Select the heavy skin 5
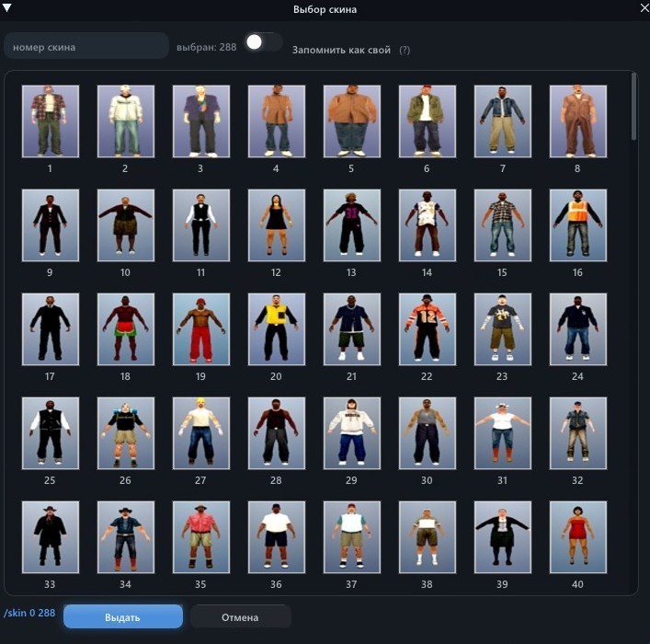Viewport: 650px width, 644px height. point(352,121)
